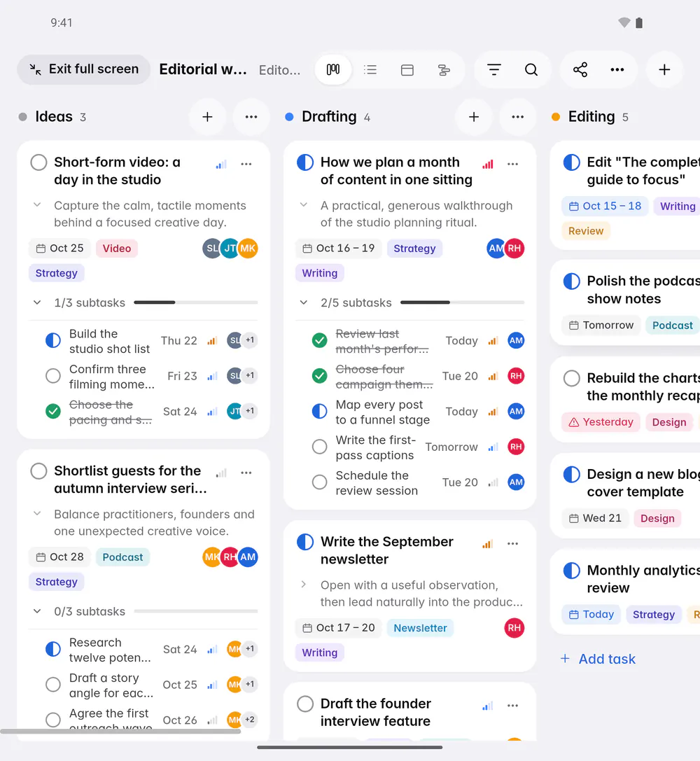Click the 1/3 subtasks progress bar
700x761 pixels.
(x=196, y=302)
